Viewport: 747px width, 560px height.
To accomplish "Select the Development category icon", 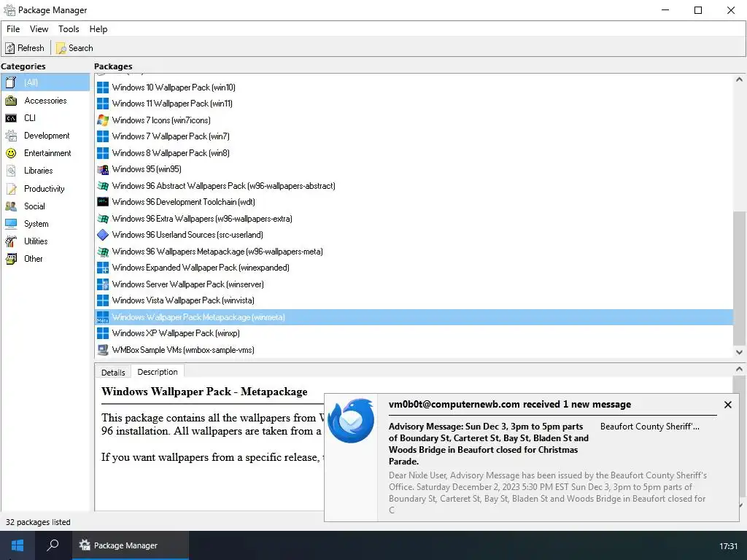I will (11, 136).
